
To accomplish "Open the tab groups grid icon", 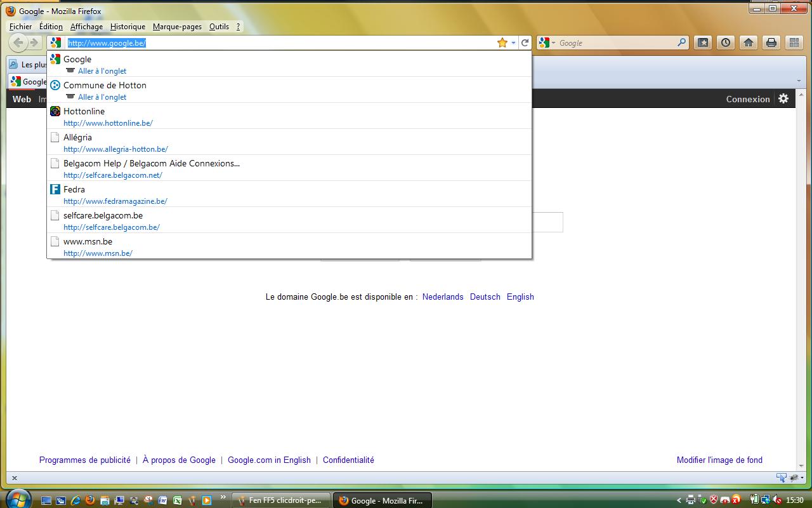I will tap(794, 43).
